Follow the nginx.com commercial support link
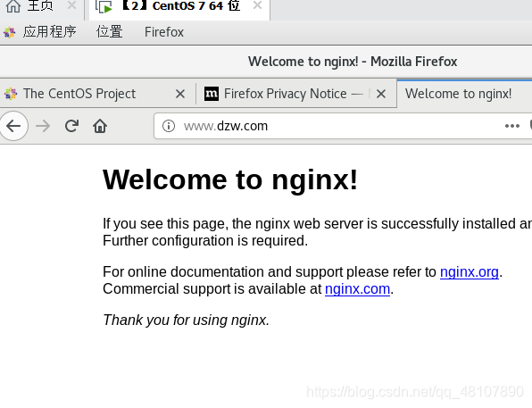The image size is (532, 408). tap(357, 289)
